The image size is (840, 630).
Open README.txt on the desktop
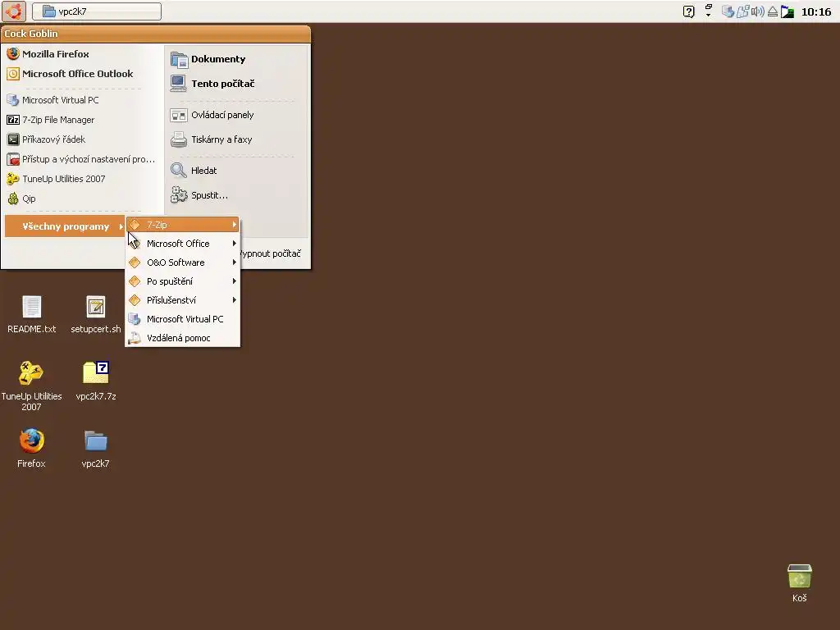click(32, 314)
